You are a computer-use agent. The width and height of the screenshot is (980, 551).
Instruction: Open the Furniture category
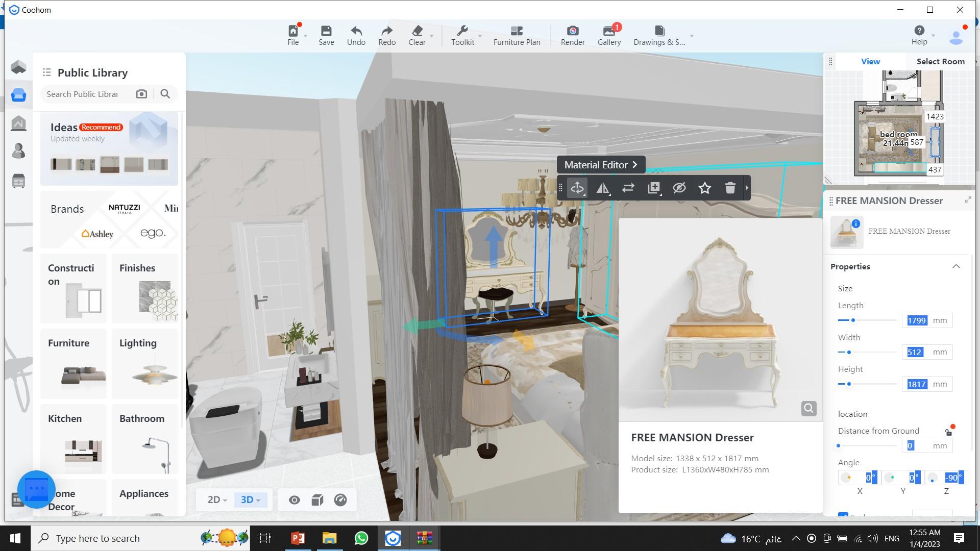(73, 363)
